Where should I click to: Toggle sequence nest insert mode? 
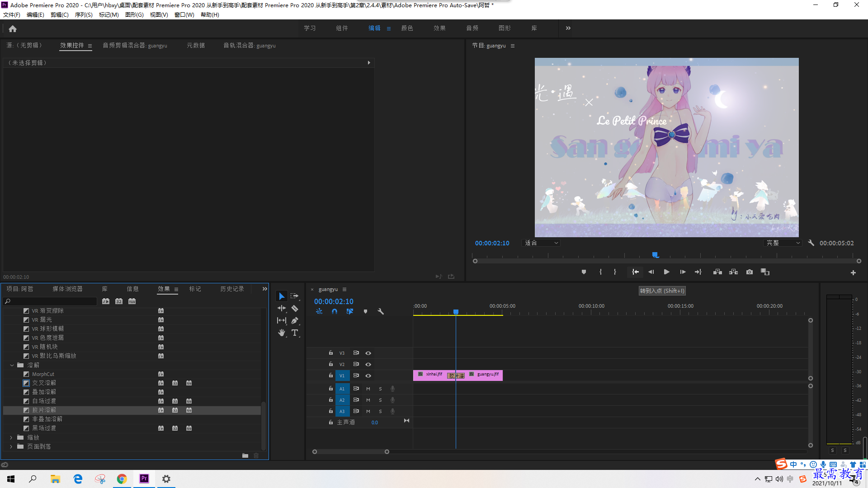(x=319, y=312)
